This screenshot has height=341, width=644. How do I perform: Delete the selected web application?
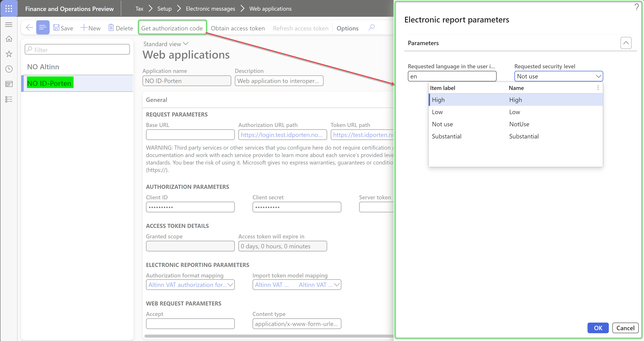click(x=120, y=28)
